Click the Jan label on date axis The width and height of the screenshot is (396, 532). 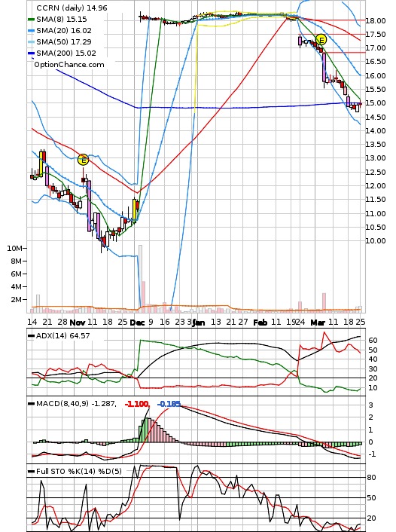199,323
